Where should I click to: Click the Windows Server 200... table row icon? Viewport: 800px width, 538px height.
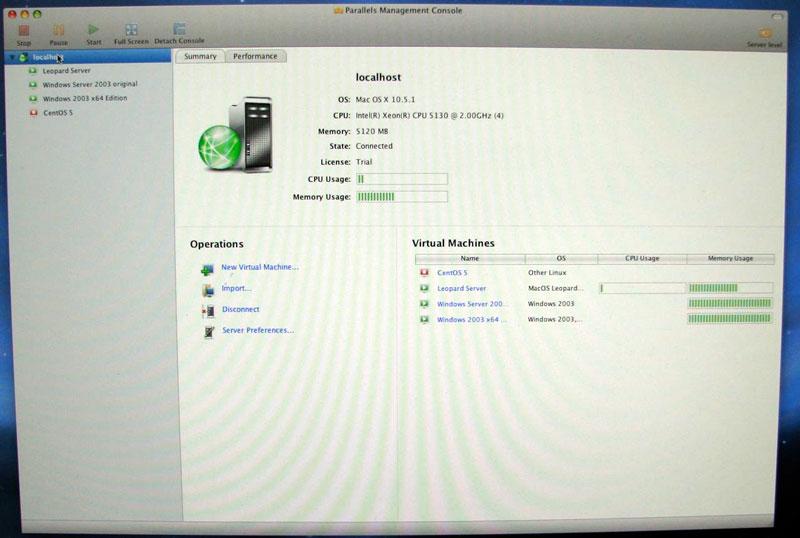click(424, 304)
